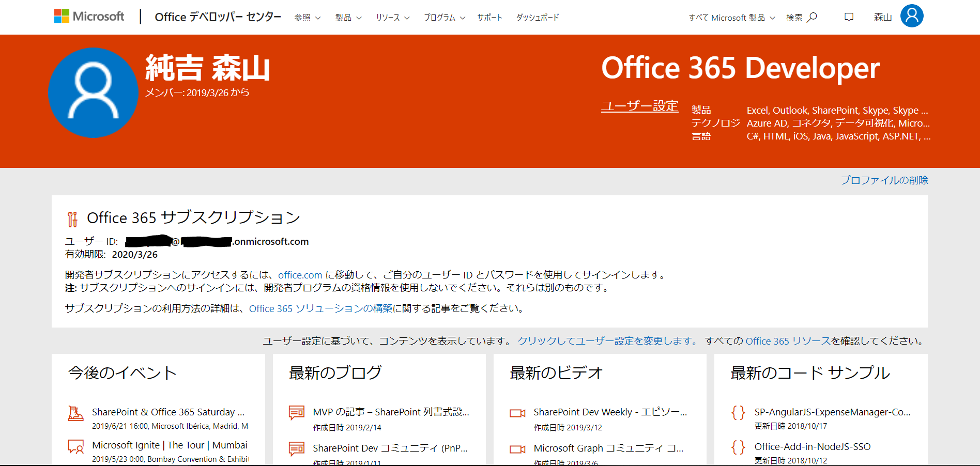Open SharePoint & Office 365 Saturday event

click(x=169, y=412)
